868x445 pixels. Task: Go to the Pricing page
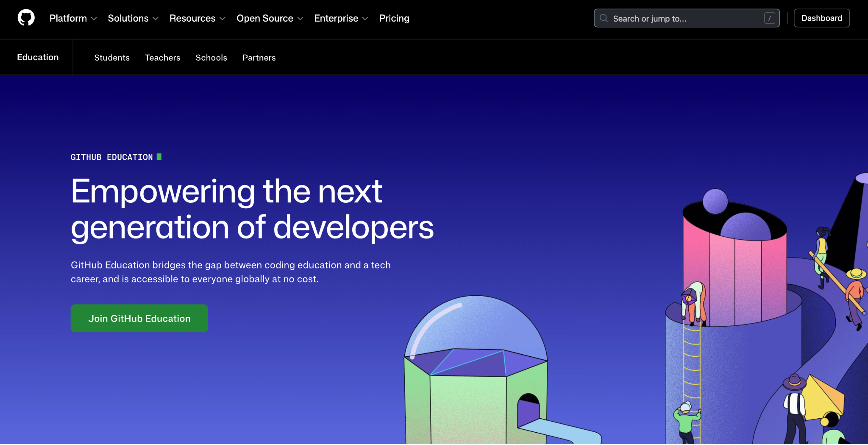(x=394, y=18)
